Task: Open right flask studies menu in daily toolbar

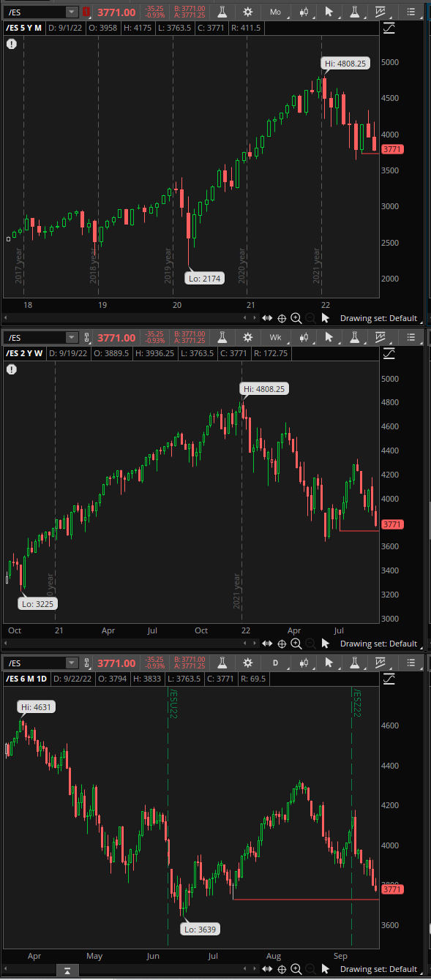Action: pos(355,663)
